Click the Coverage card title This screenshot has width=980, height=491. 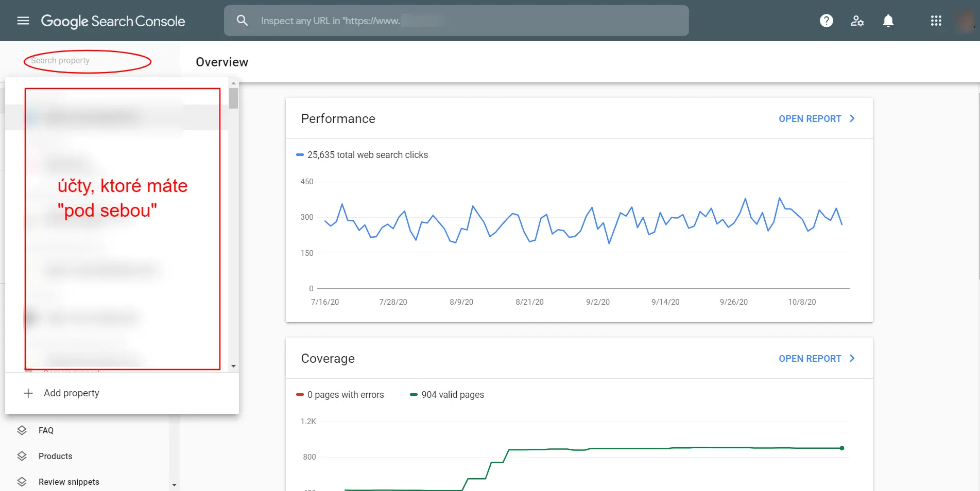(328, 359)
